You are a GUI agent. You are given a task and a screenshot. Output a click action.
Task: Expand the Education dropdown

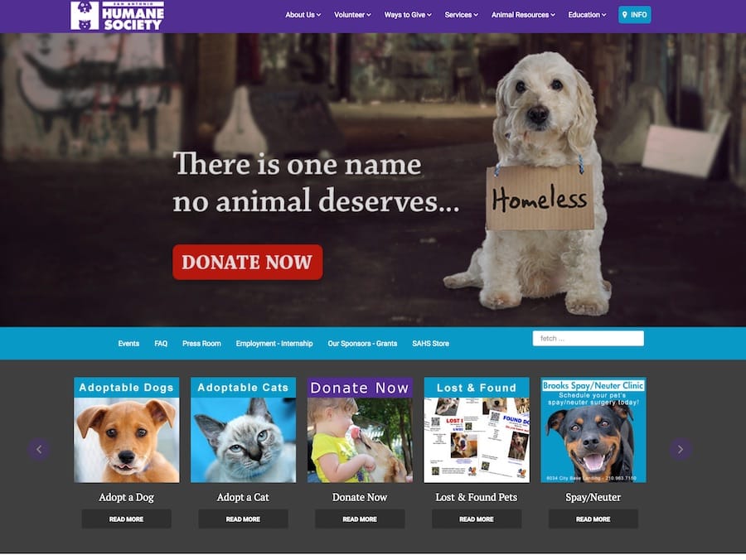click(x=587, y=15)
